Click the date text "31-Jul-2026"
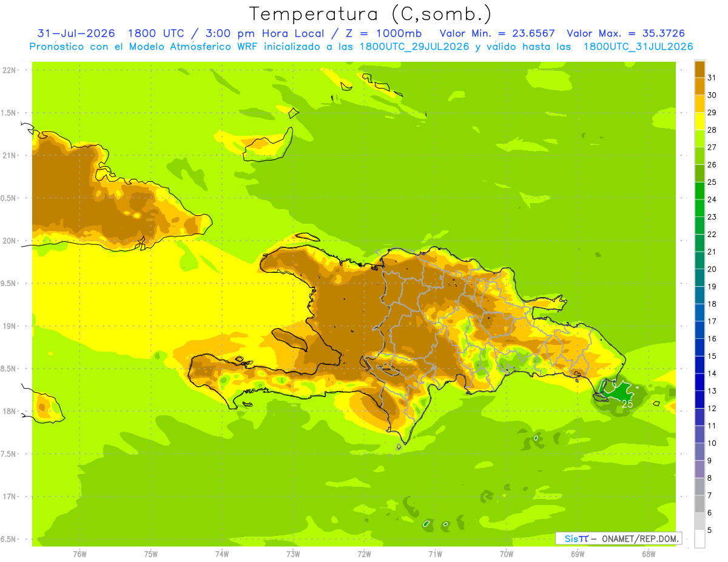 [x=76, y=33]
